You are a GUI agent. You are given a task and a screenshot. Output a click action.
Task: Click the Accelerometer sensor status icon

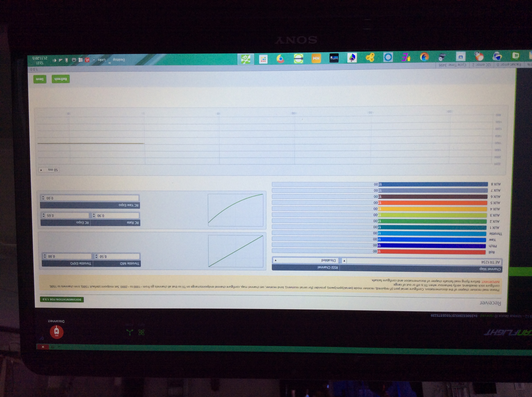click(x=130, y=332)
